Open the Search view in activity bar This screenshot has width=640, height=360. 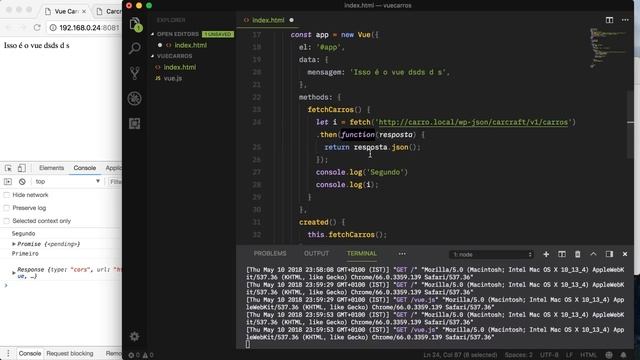point(135,49)
